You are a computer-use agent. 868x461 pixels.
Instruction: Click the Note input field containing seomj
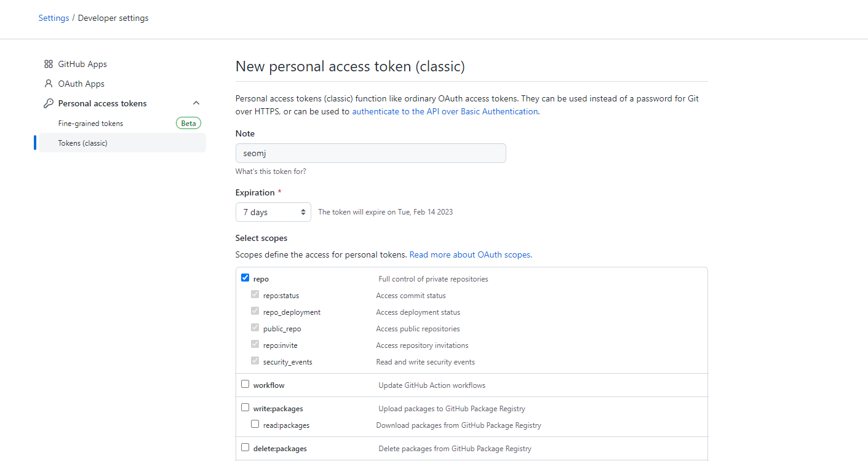click(x=371, y=153)
